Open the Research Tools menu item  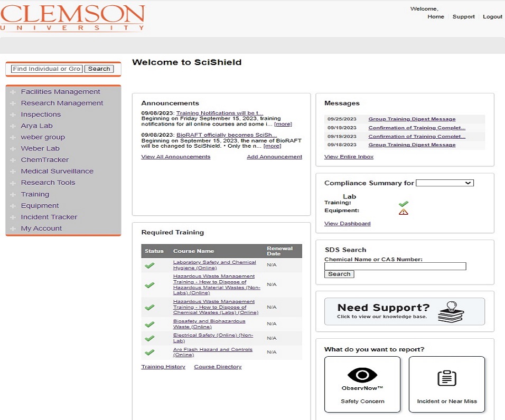tap(48, 183)
